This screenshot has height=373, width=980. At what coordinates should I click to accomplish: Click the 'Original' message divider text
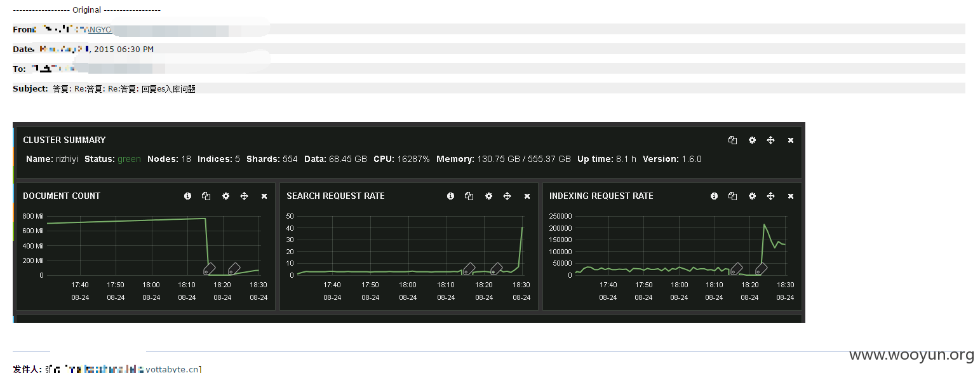[87, 10]
